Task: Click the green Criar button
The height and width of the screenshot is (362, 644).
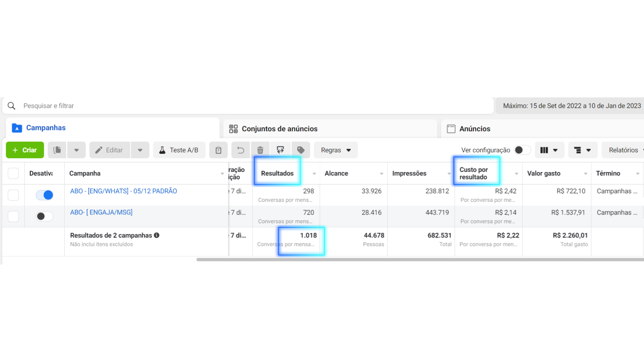Action: pyautogui.click(x=25, y=150)
